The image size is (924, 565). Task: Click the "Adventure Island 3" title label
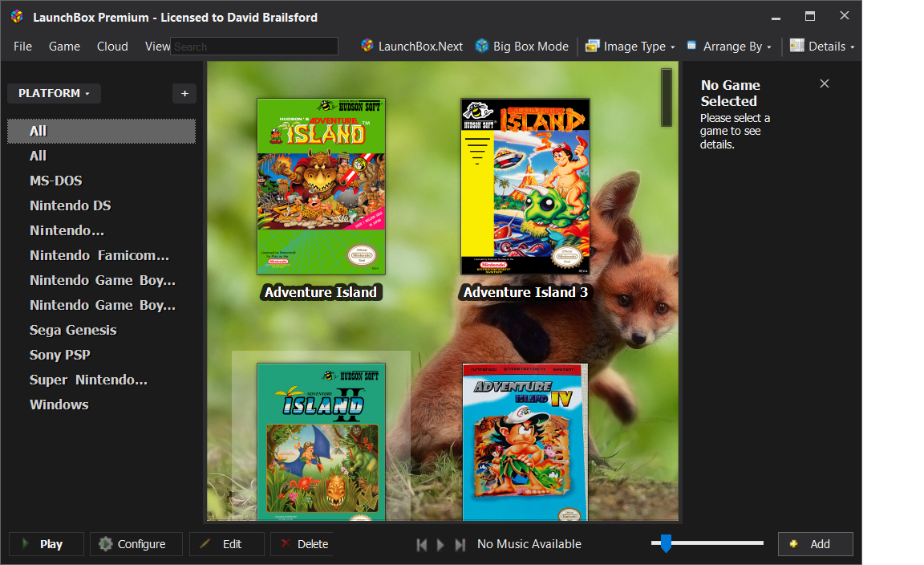(x=525, y=292)
